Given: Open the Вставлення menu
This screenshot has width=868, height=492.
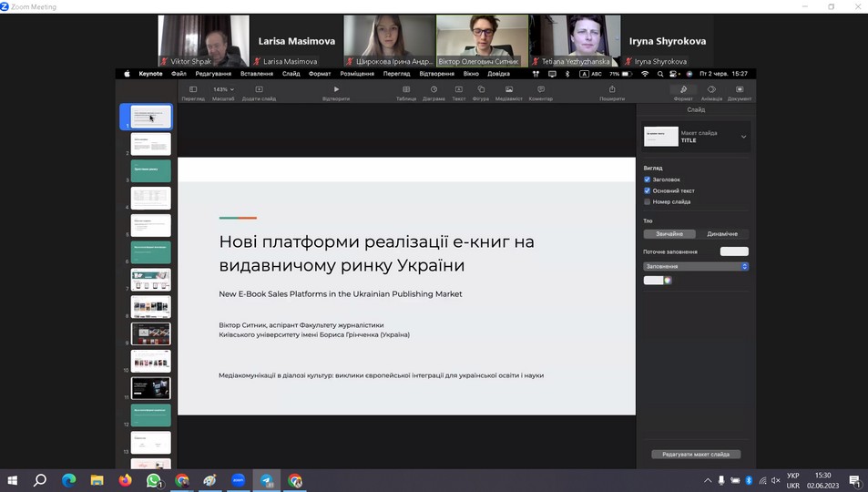Looking at the screenshot, I should (257, 74).
